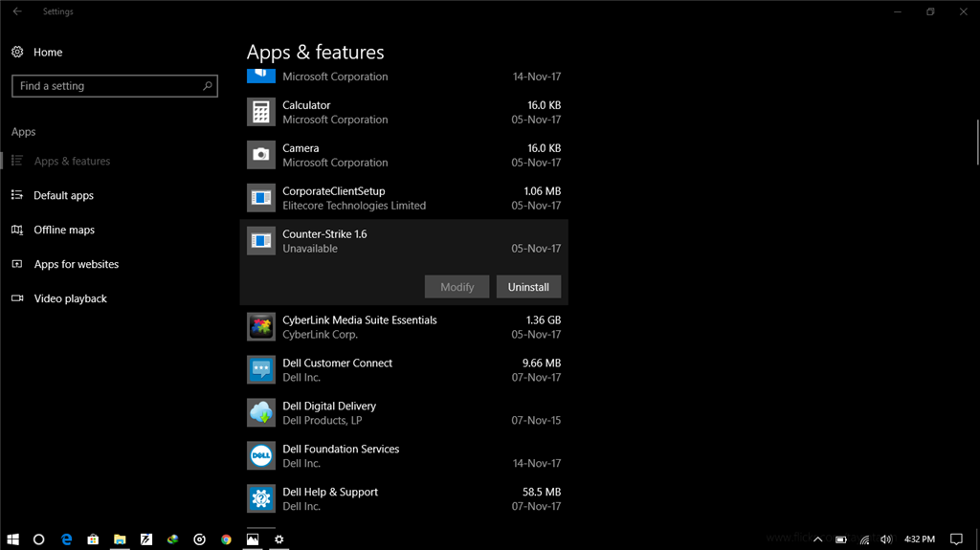The width and height of the screenshot is (980, 550).
Task: Open Home settings gear icon
Action: (x=17, y=52)
